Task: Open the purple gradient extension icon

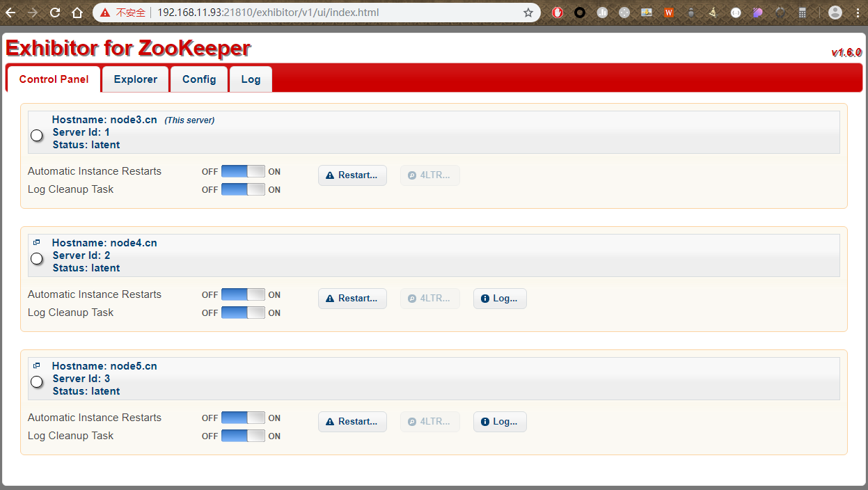Action: (x=758, y=13)
